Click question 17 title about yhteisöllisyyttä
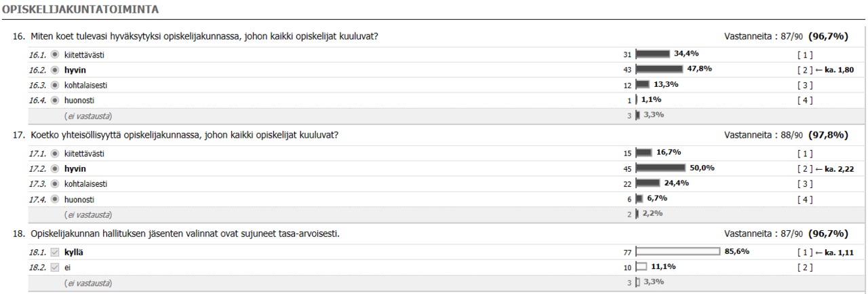868x294 pixels. click(184, 134)
